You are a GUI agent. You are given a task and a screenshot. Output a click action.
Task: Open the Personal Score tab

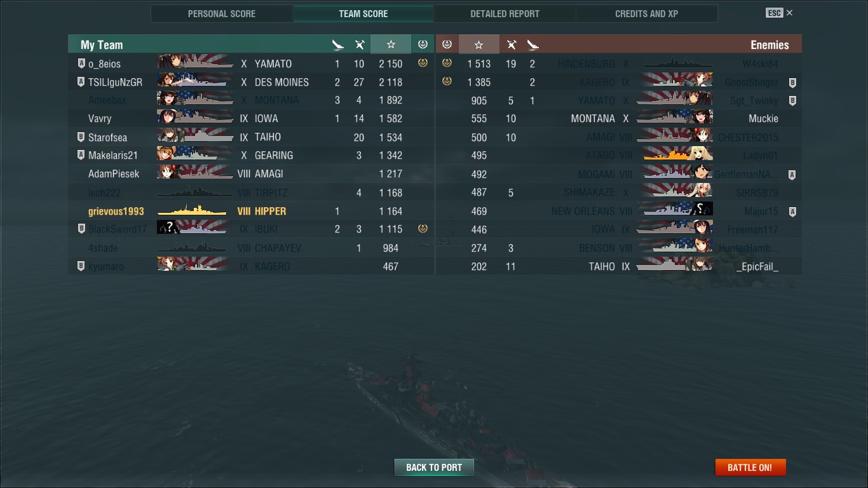222,13
